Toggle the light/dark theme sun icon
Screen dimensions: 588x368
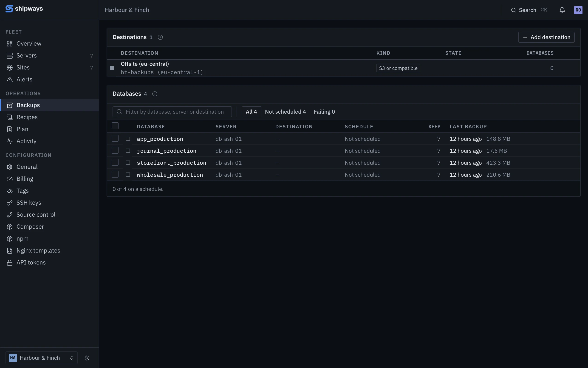coord(87,357)
